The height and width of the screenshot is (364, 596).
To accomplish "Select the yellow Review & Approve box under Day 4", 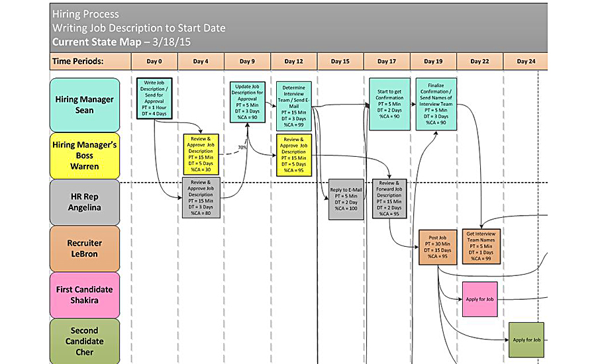I will pos(201,154).
